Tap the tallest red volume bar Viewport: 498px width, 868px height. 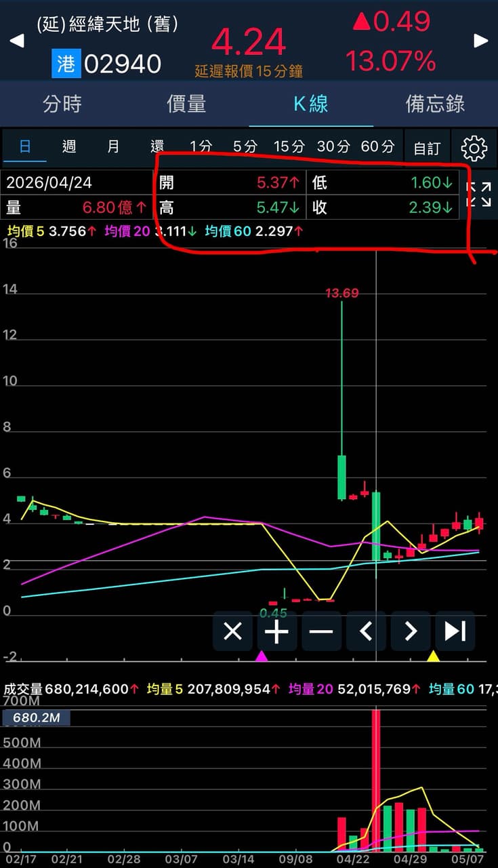(x=376, y=781)
